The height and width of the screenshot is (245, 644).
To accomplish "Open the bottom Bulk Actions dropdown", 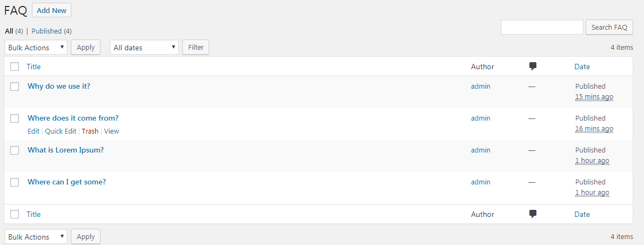I will click(36, 237).
